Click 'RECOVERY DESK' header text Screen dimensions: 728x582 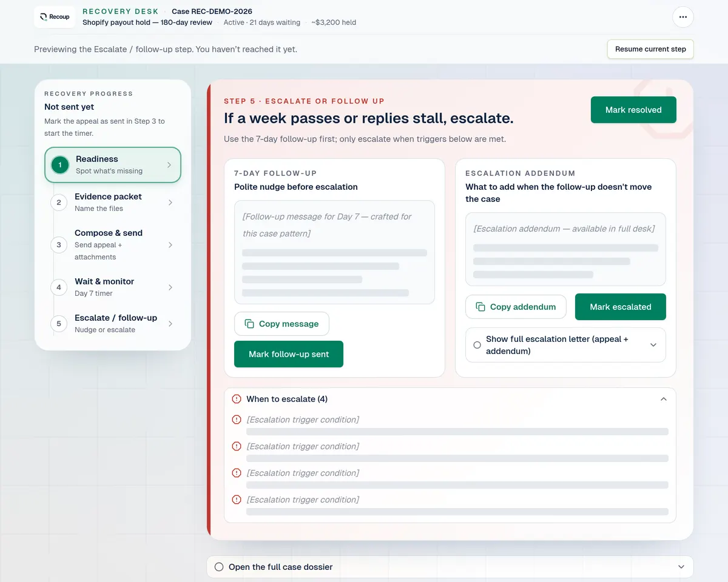click(x=121, y=12)
